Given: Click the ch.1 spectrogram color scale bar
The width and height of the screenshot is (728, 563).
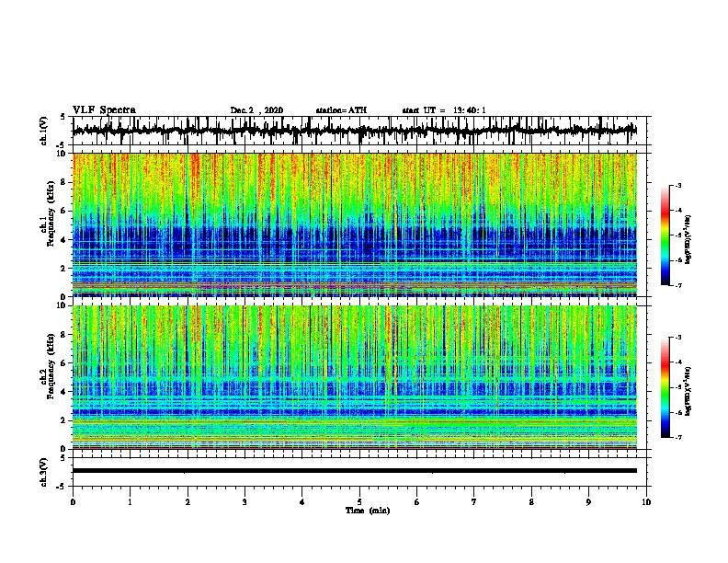Looking at the screenshot, I should [x=665, y=236].
